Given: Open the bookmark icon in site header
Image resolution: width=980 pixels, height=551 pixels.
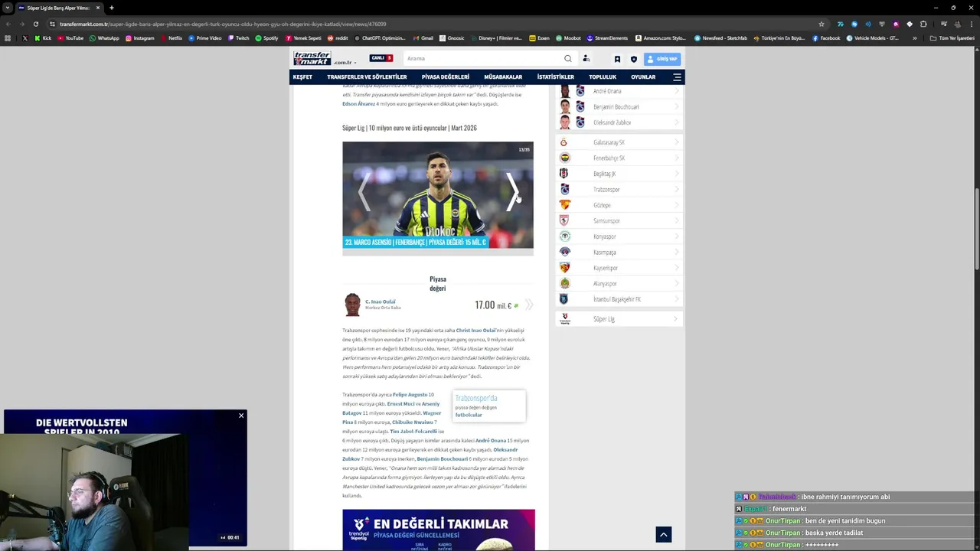Looking at the screenshot, I should point(617,59).
